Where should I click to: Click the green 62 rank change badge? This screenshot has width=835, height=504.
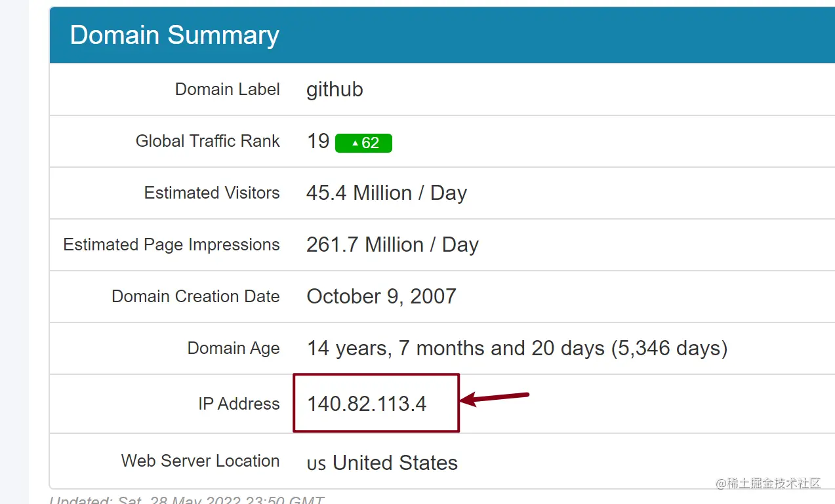coord(363,143)
